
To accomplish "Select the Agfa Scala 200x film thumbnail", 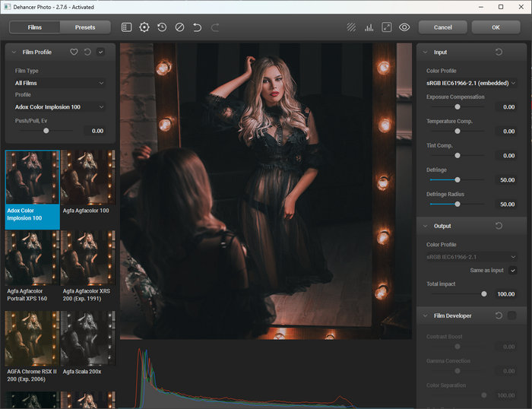I will coord(87,338).
